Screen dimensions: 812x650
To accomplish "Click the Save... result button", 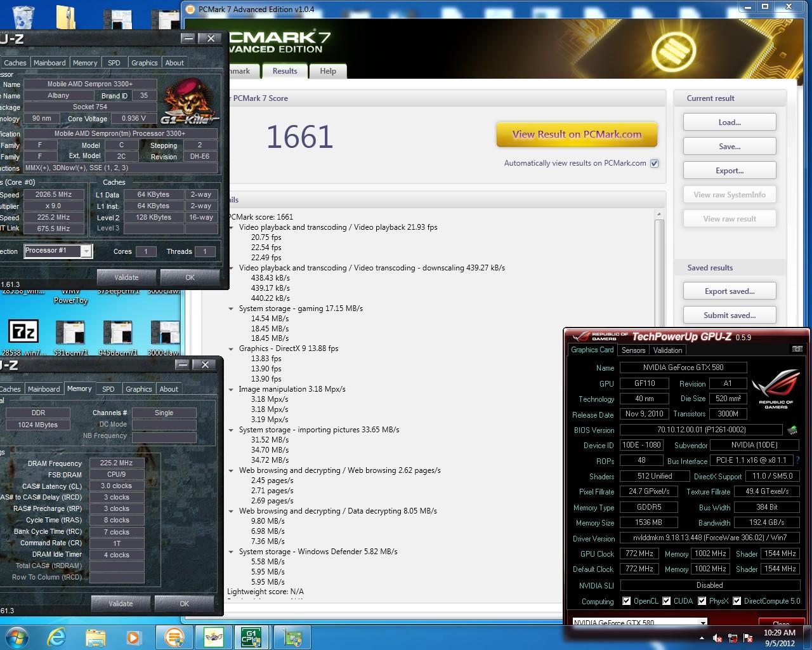I will click(x=730, y=147).
